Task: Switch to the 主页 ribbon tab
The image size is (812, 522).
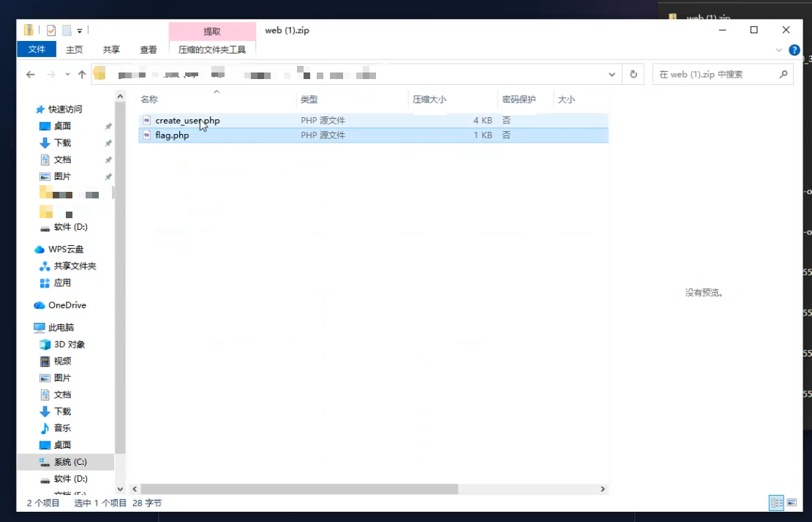Action: (x=74, y=49)
